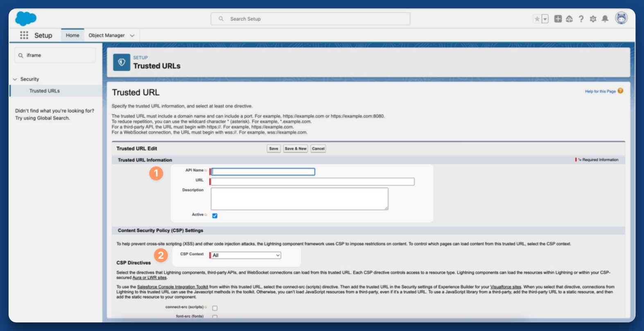Image resolution: width=644 pixels, height=331 pixels.
Task: Enable the connect-src (scripts) directive
Action: (x=215, y=308)
